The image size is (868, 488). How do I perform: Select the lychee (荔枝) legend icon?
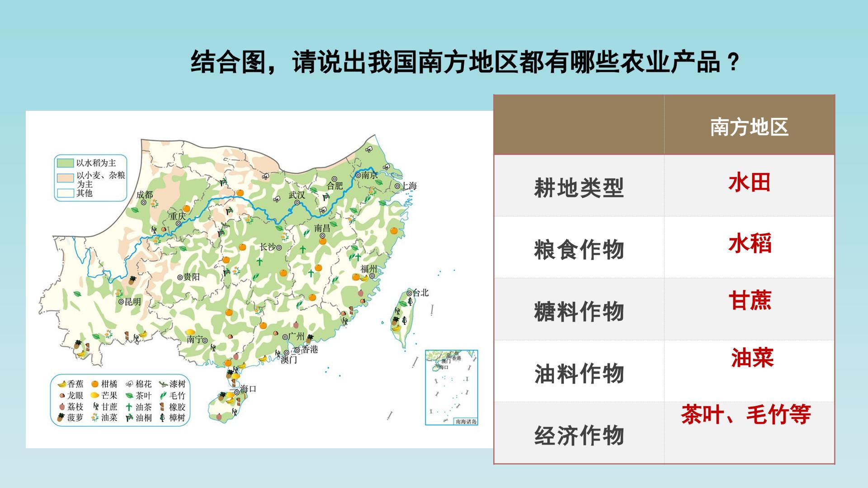[61, 407]
